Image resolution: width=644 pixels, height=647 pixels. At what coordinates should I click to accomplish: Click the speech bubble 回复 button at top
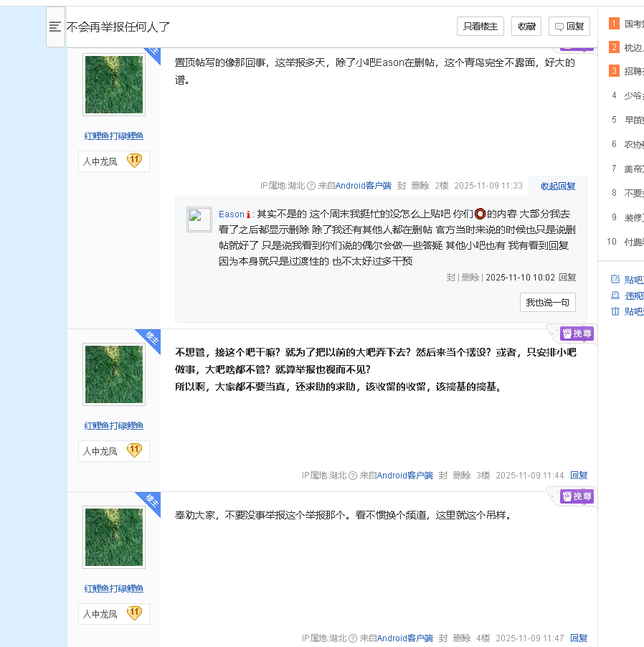coord(569,27)
